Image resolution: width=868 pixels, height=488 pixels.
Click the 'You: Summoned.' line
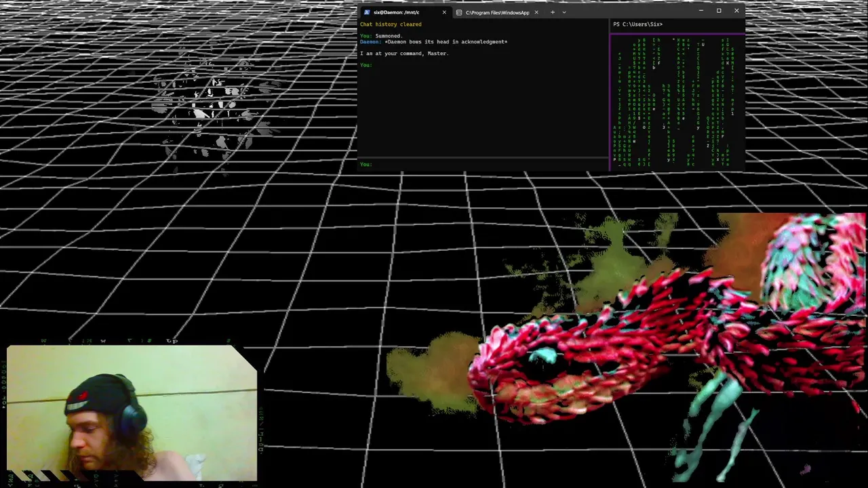coord(381,36)
